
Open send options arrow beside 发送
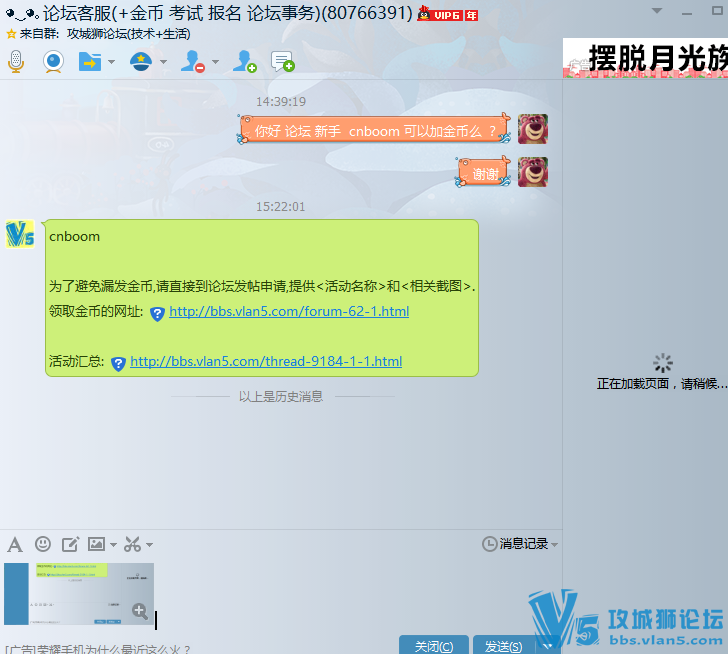547,646
